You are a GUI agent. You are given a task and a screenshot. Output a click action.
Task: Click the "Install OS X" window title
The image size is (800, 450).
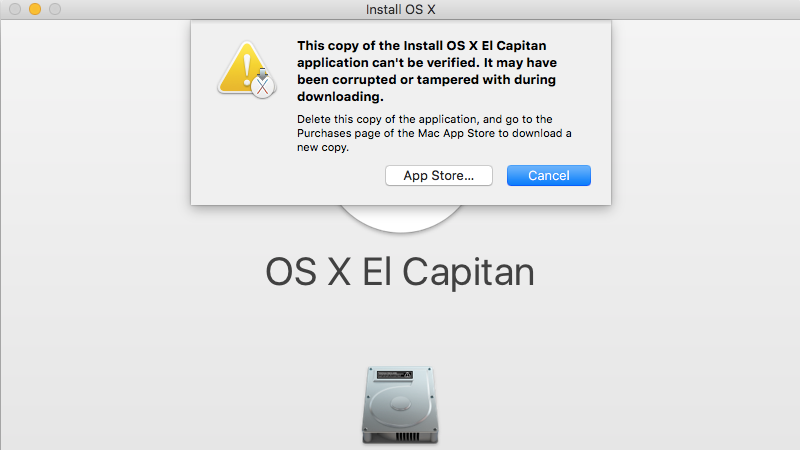click(x=401, y=10)
